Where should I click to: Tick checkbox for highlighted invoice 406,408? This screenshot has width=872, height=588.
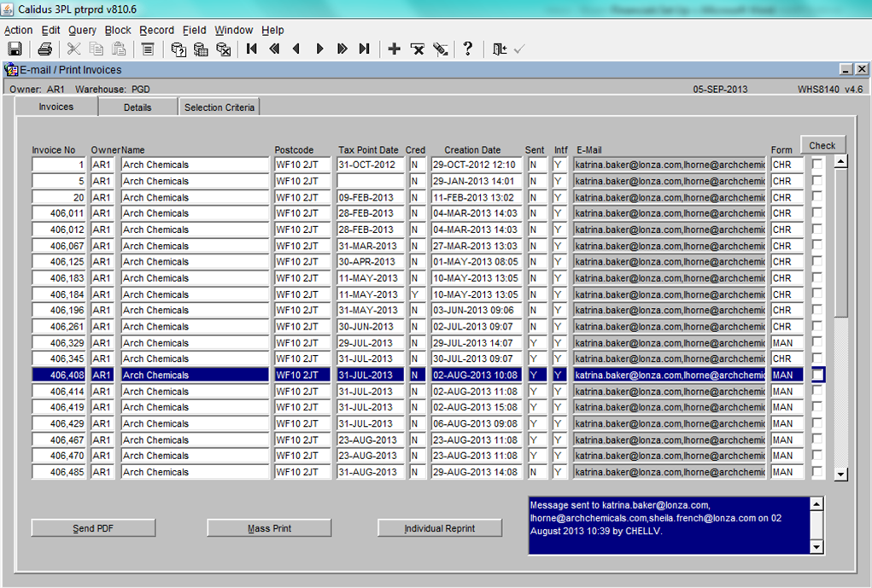(817, 375)
